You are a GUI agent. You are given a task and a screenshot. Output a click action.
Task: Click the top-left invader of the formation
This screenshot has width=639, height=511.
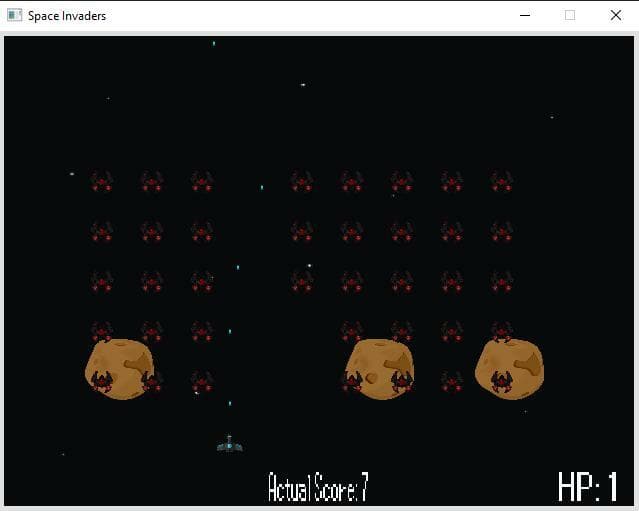pyautogui.click(x=101, y=181)
